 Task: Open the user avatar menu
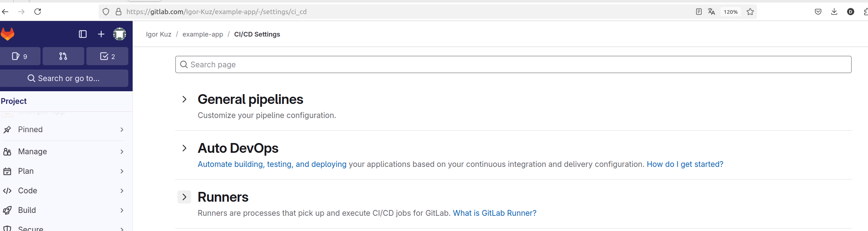coord(120,34)
